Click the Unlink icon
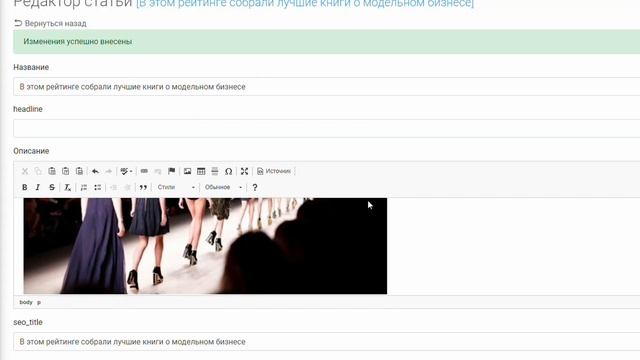Screen dimensions: 640x360 [x=158, y=171]
